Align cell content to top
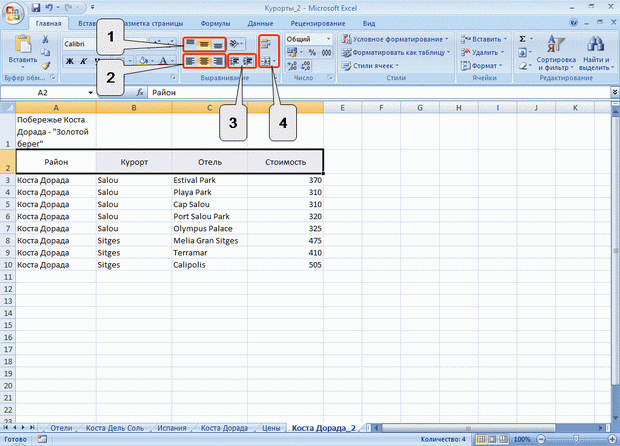The height and width of the screenshot is (446, 620). [x=190, y=44]
